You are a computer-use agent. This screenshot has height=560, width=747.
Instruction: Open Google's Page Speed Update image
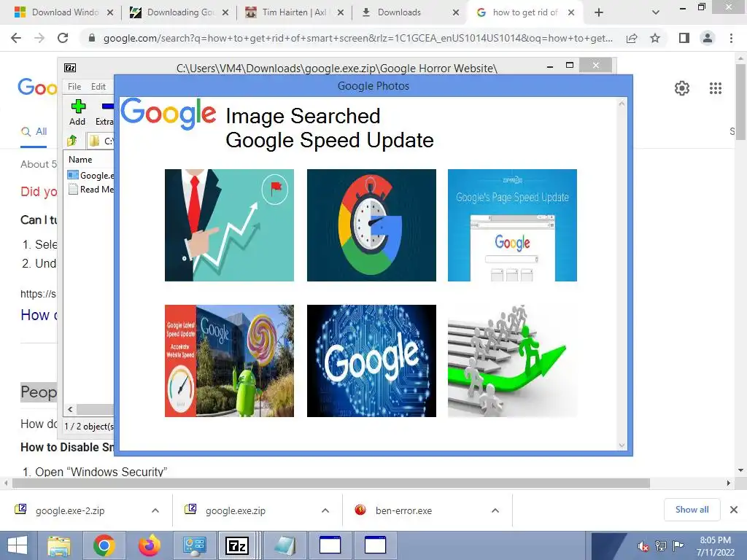(512, 225)
